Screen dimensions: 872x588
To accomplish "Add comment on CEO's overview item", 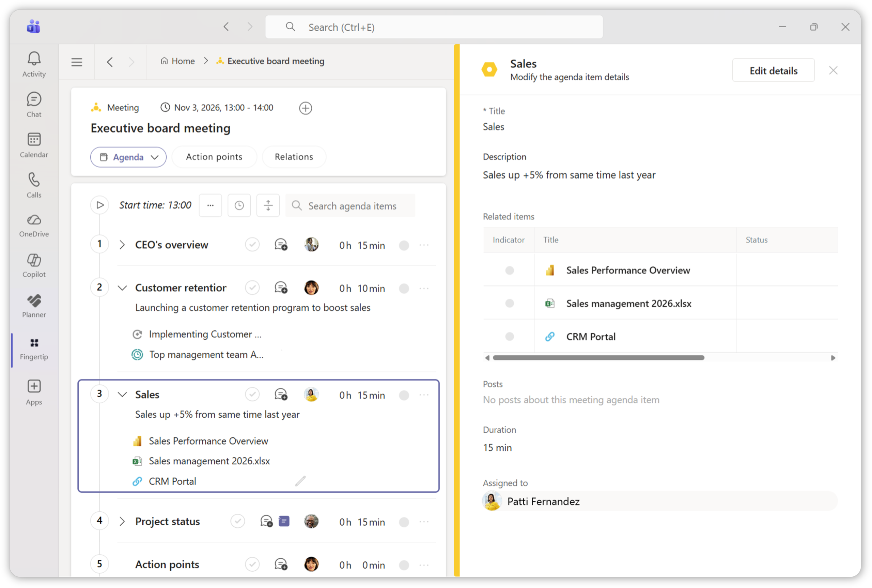I will 281,245.
